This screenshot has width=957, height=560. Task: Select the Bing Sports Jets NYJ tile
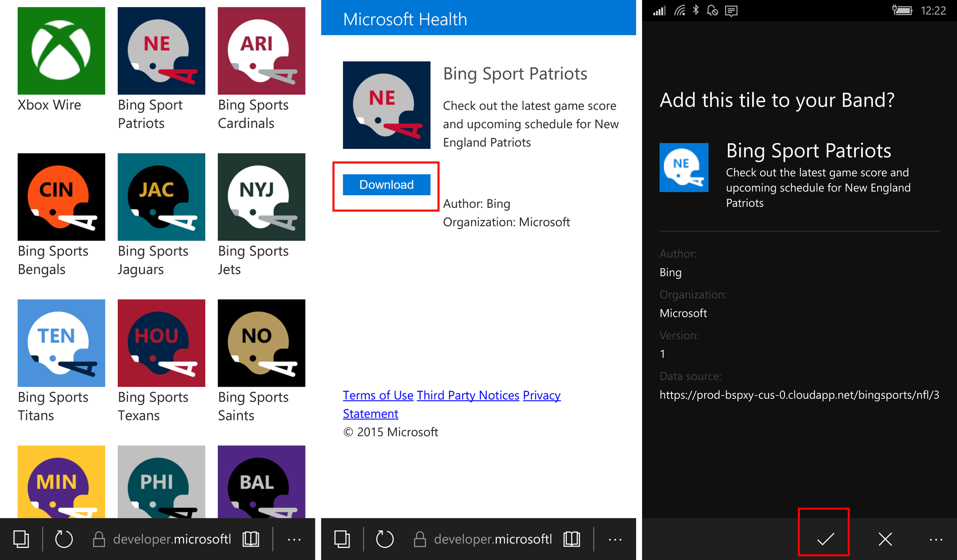point(261,197)
